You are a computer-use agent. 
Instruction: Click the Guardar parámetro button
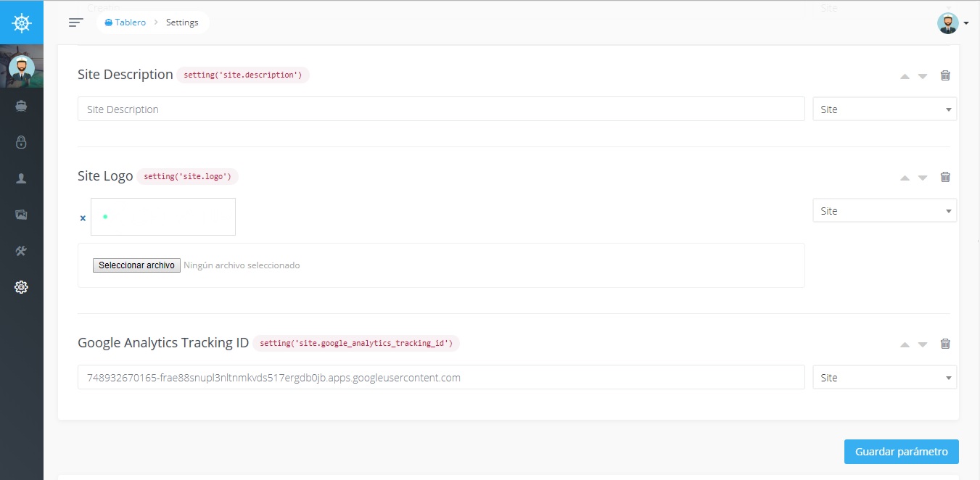click(901, 451)
